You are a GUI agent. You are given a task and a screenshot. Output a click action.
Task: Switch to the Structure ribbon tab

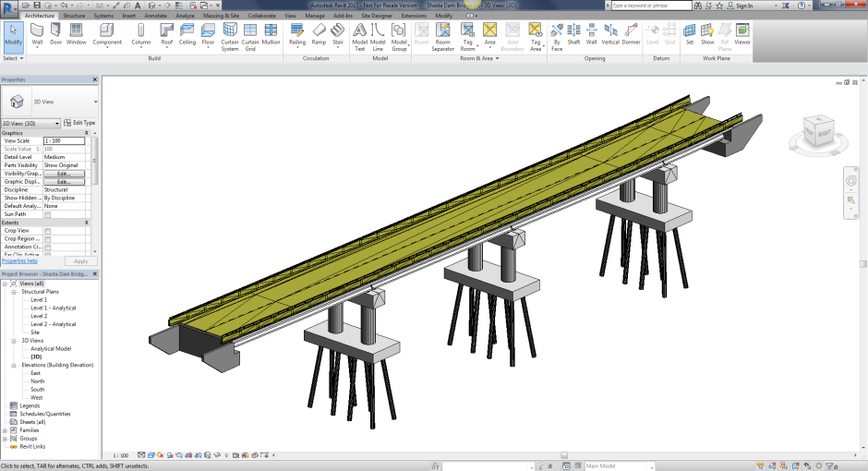click(x=74, y=16)
